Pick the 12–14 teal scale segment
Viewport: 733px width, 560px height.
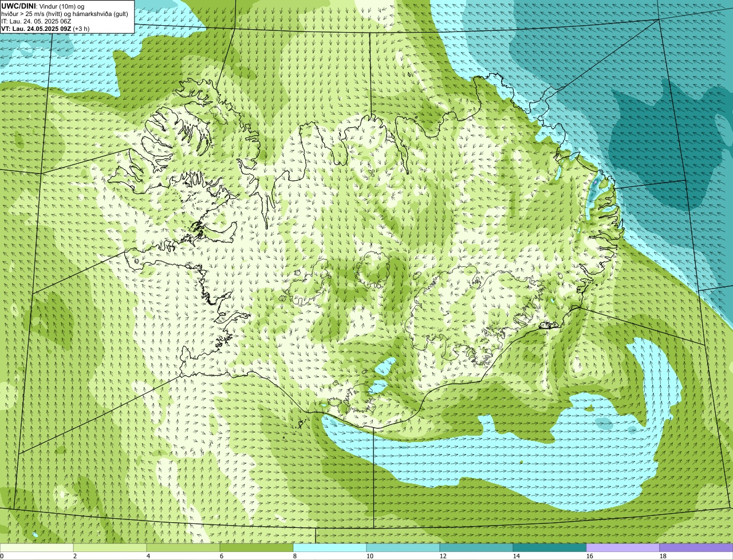(x=476, y=548)
